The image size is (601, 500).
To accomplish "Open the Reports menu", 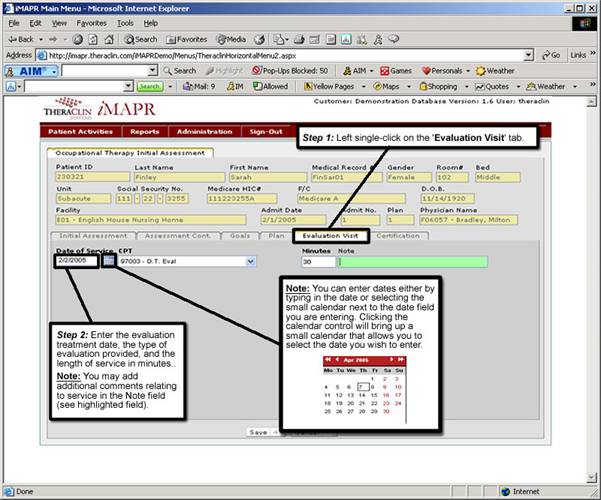I will click(144, 132).
